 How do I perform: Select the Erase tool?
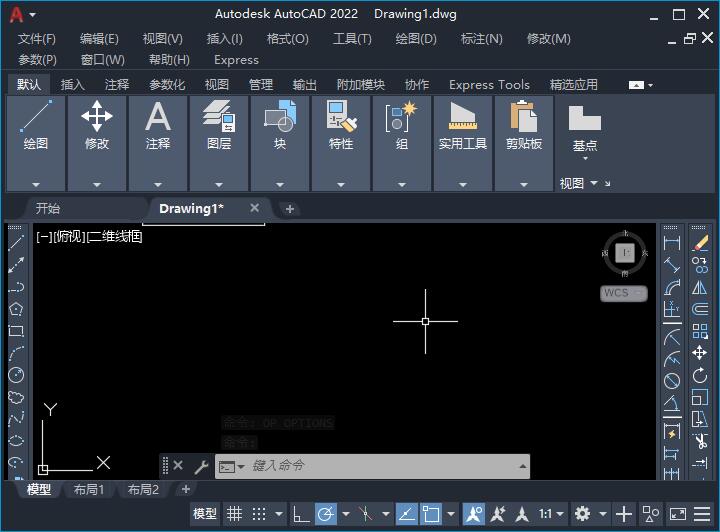pos(700,242)
